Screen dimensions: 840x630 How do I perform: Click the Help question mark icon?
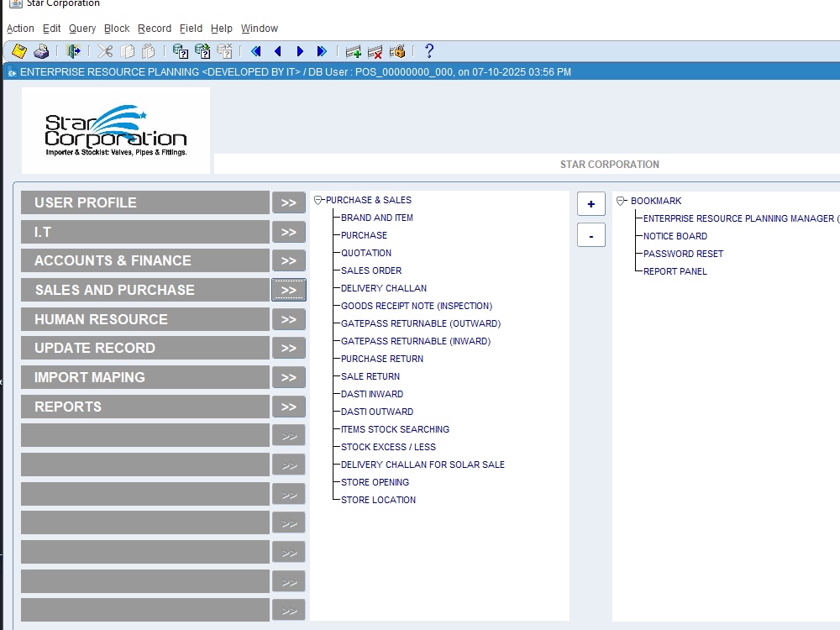(428, 51)
